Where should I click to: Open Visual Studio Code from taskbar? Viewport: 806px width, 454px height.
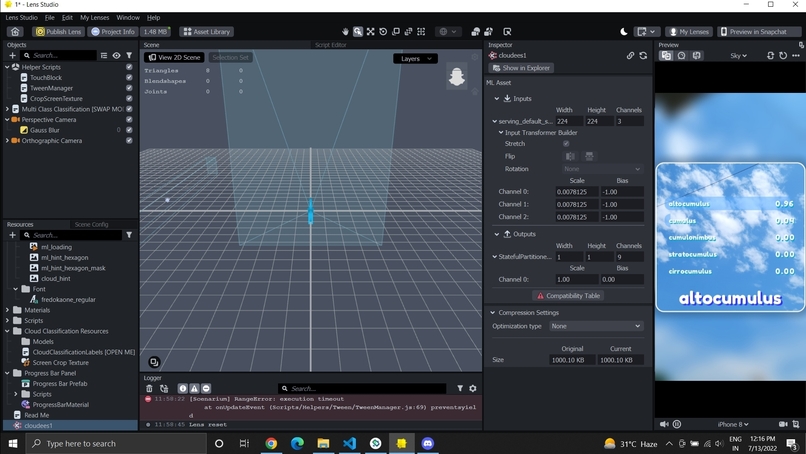coord(350,443)
